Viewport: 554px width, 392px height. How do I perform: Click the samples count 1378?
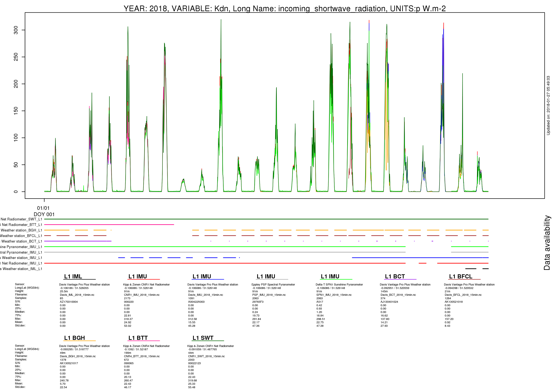[63, 360]
